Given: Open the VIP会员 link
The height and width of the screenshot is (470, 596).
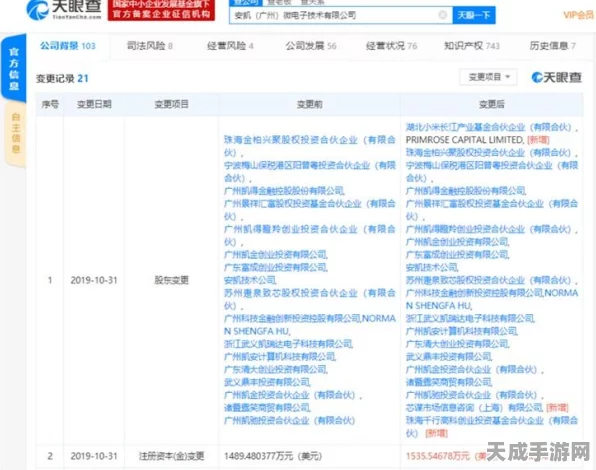Looking at the screenshot, I should [578, 15].
